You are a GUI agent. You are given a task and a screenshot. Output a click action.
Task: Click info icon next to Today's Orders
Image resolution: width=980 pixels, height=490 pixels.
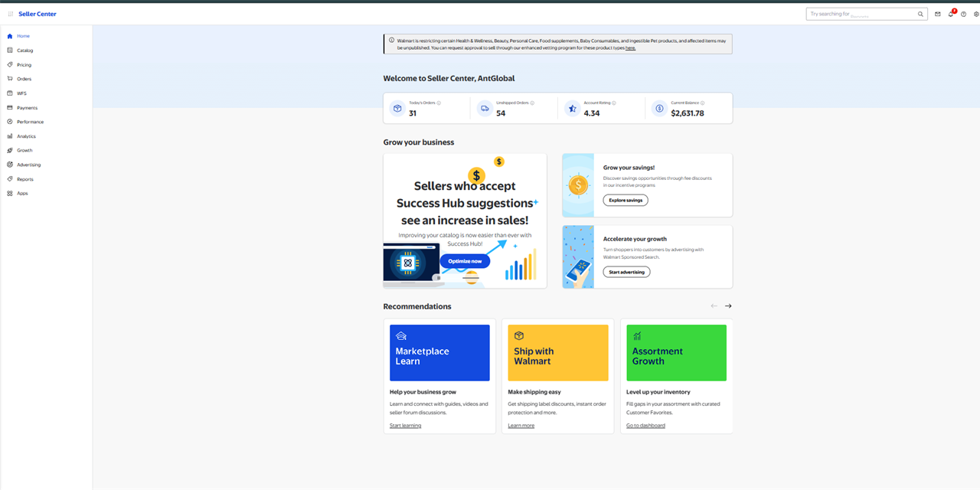[x=439, y=103]
